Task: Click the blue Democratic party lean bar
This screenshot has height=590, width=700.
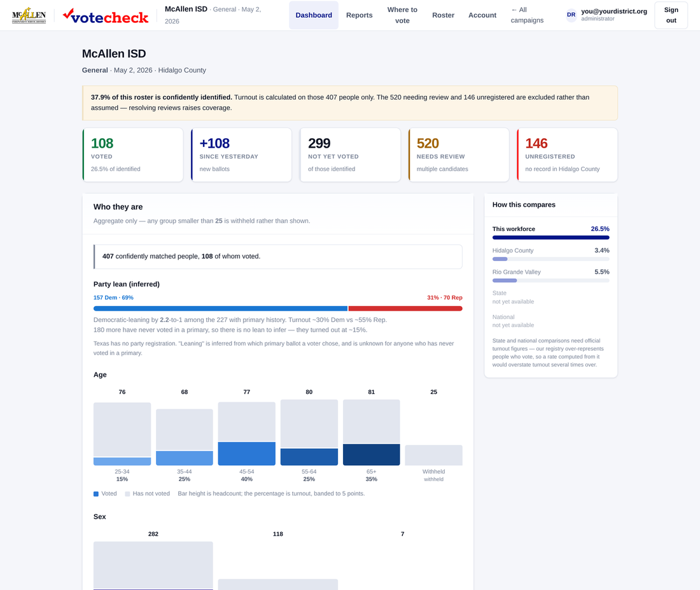Action: coord(221,309)
